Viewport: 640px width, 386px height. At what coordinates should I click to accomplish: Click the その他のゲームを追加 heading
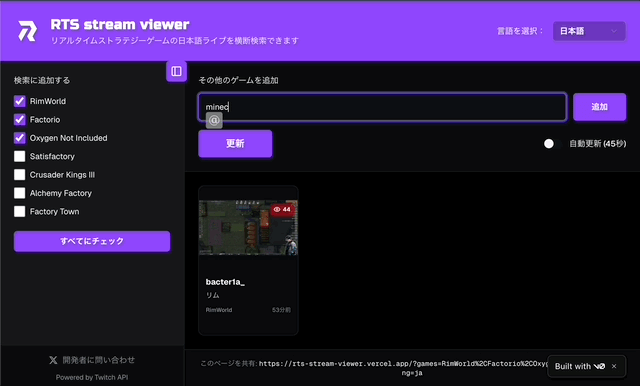tap(238, 80)
